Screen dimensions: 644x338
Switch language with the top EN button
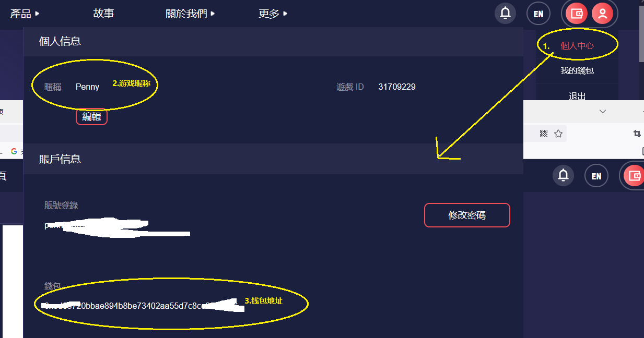[x=538, y=14]
